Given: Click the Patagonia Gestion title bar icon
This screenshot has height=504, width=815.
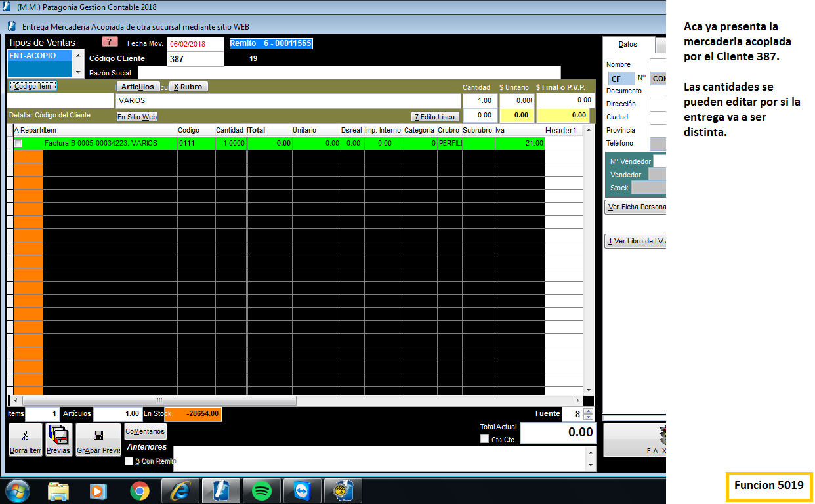Looking at the screenshot, I should (x=7, y=7).
